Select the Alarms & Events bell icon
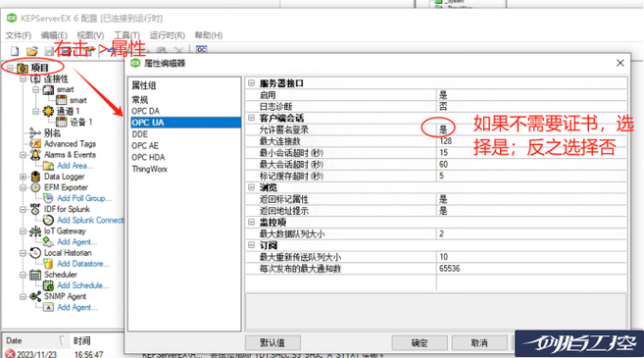 (35, 155)
